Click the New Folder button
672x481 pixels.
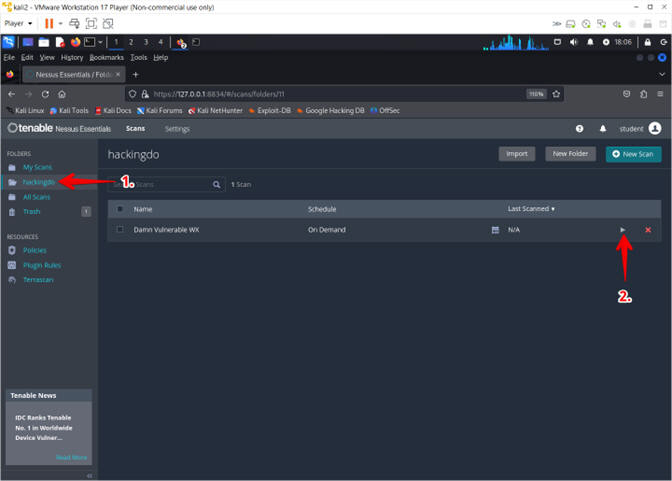570,154
